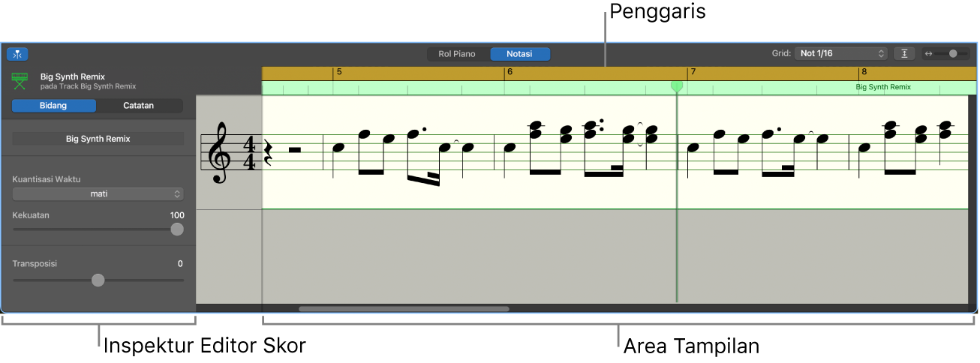This screenshot has width=980, height=363.
Task: Click the Kekuatan slider knob
Action: click(x=177, y=229)
